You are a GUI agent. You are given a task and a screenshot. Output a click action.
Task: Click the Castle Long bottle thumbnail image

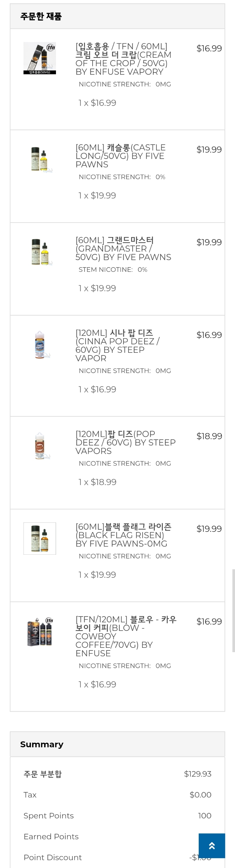40,159
